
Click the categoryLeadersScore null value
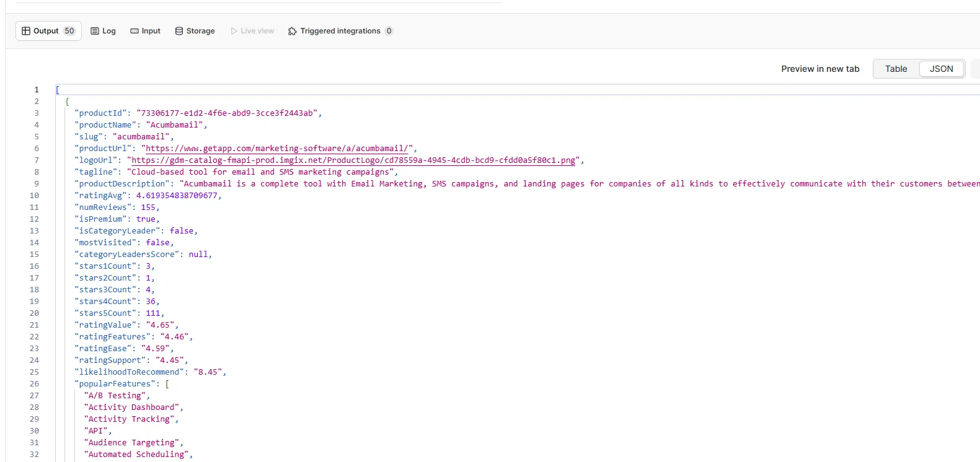click(x=198, y=255)
